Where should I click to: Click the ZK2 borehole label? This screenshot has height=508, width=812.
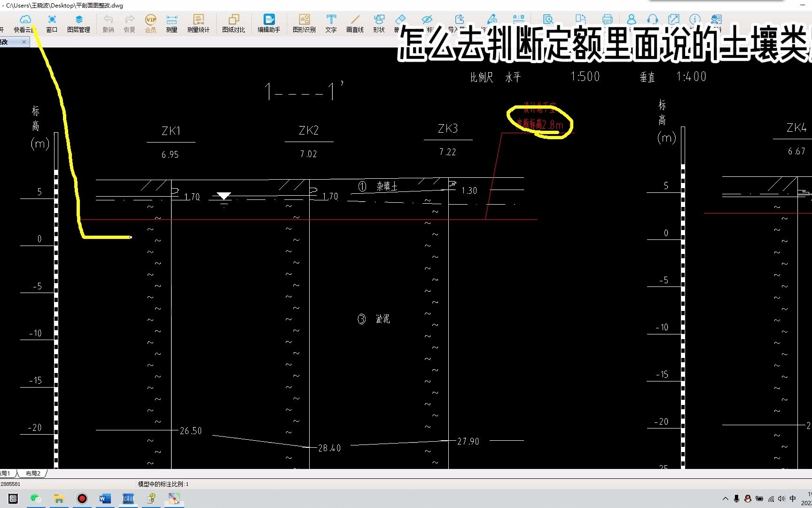pyautogui.click(x=309, y=130)
